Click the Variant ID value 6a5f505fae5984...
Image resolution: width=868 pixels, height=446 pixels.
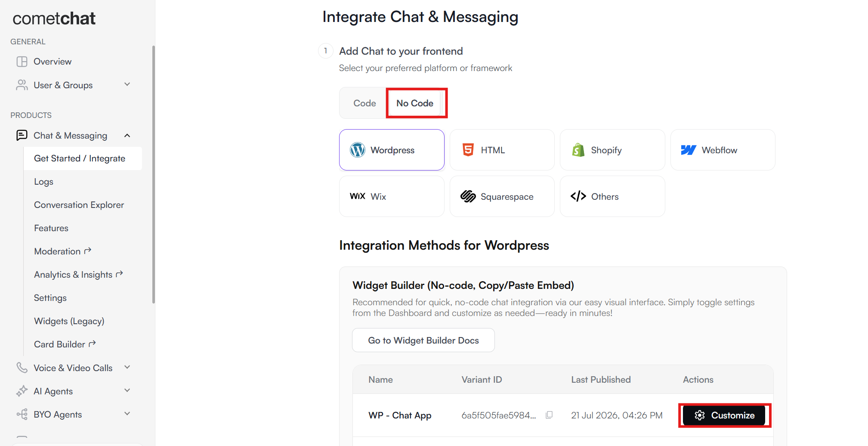coord(499,415)
